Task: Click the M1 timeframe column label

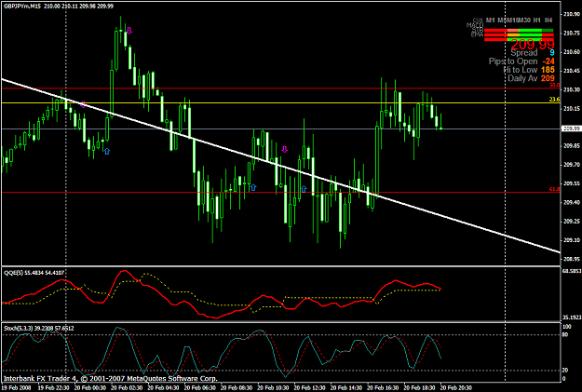Action: (491, 20)
